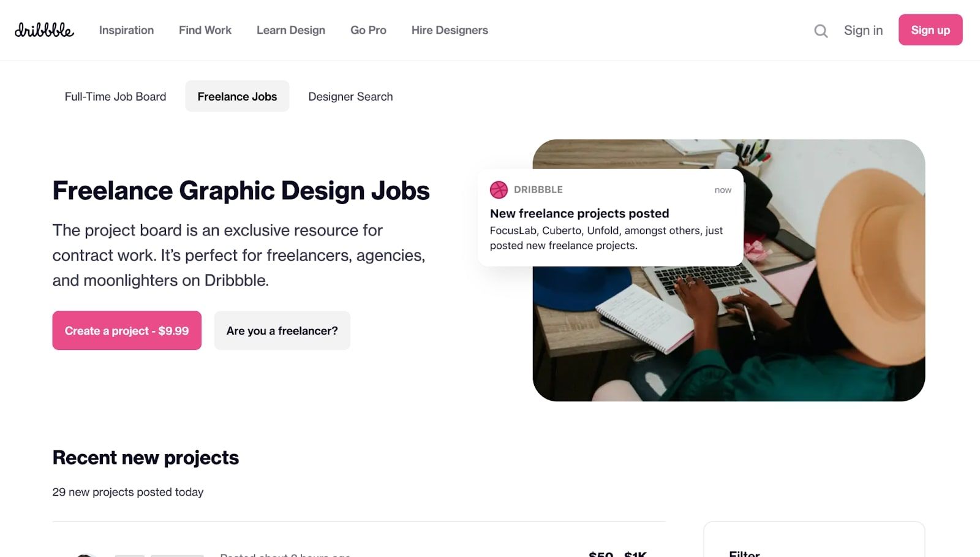This screenshot has height=557, width=980.
Task: Open the Inspiration menu
Action: [x=126, y=30]
